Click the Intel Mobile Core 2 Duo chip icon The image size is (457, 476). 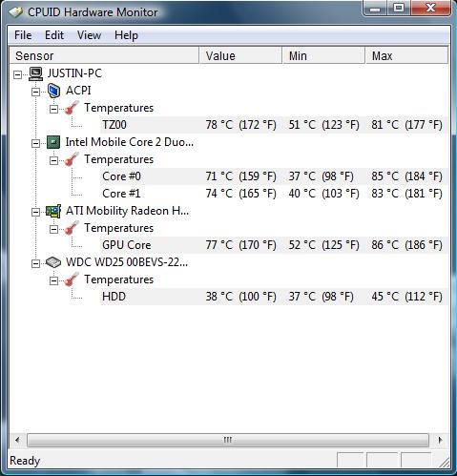point(53,142)
